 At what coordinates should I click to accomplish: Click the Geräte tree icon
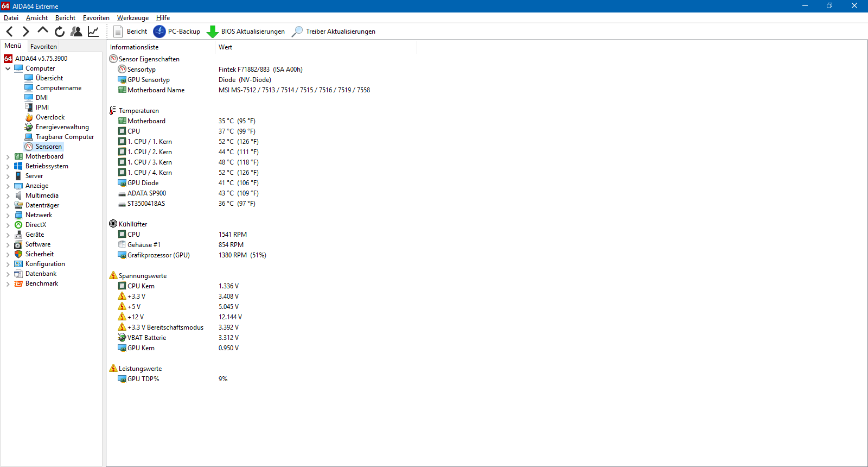point(18,235)
